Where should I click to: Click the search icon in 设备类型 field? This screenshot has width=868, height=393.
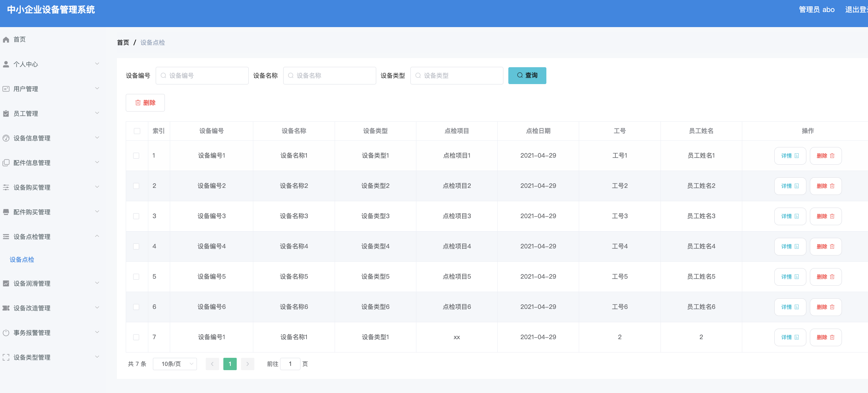point(418,75)
